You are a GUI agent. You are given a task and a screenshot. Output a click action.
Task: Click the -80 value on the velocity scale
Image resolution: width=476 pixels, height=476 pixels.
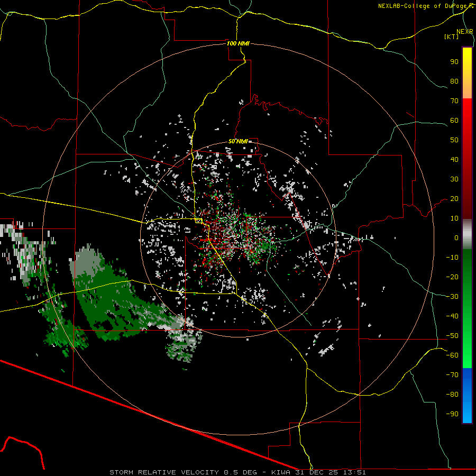point(452,395)
